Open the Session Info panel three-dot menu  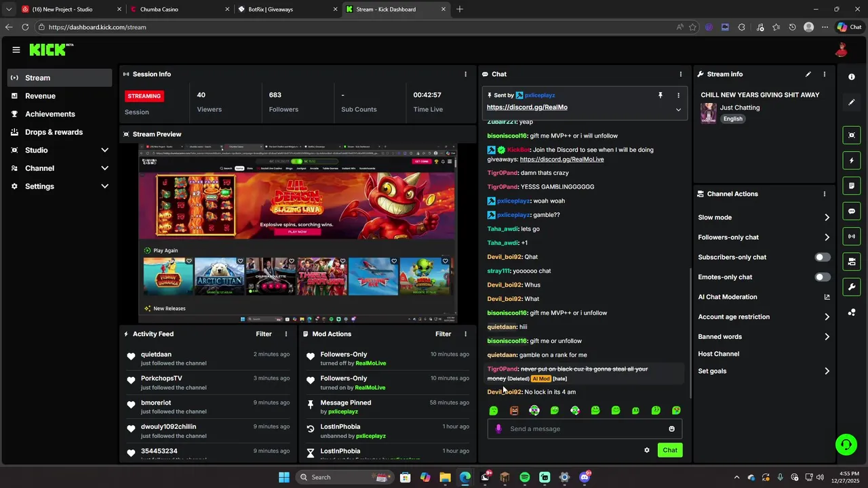point(465,74)
